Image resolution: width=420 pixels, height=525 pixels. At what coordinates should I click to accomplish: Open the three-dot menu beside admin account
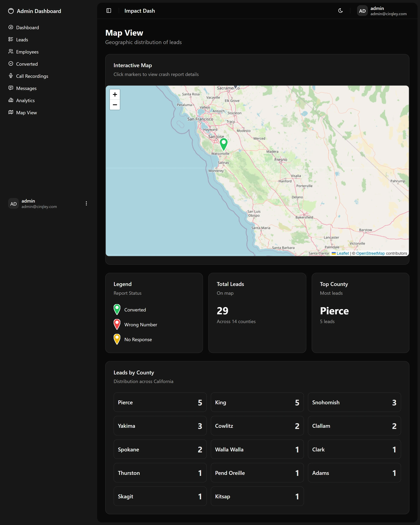pyautogui.click(x=86, y=203)
